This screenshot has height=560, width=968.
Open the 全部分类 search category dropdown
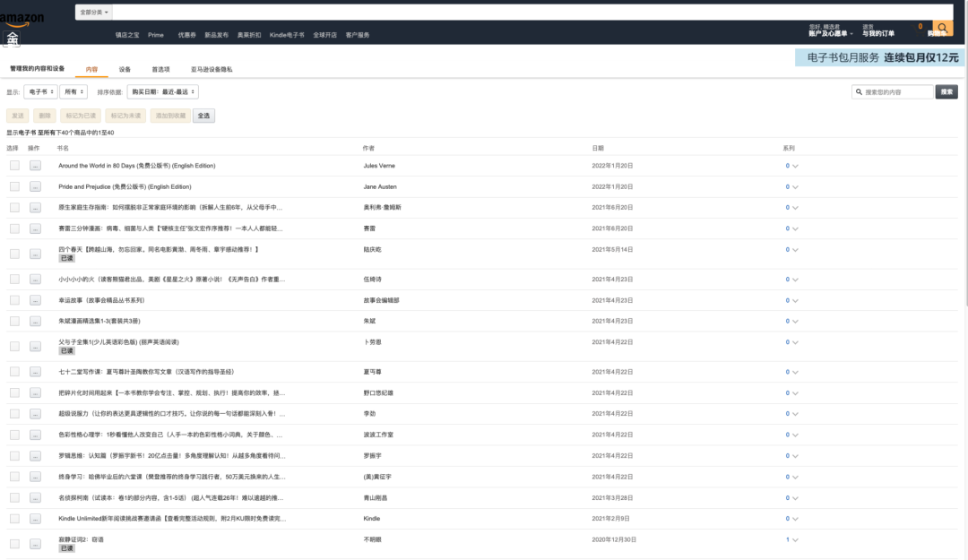coord(94,13)
